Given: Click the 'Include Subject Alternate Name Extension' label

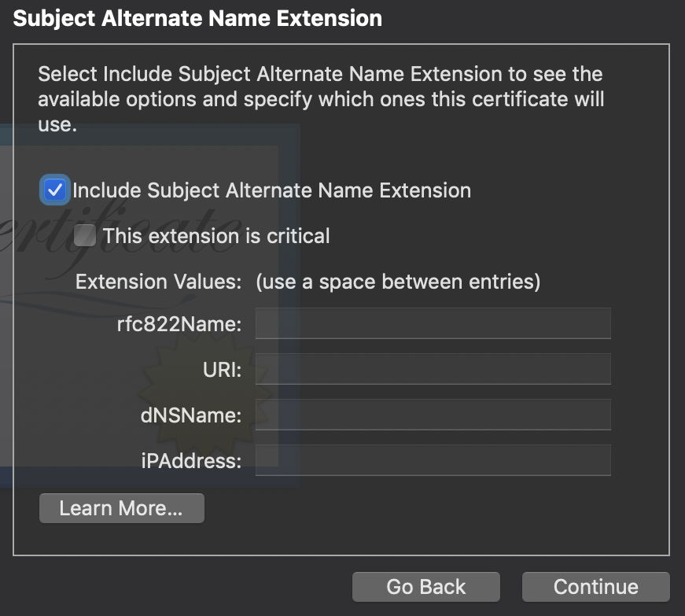Looking at the screenshot, I should pos(271,190).
